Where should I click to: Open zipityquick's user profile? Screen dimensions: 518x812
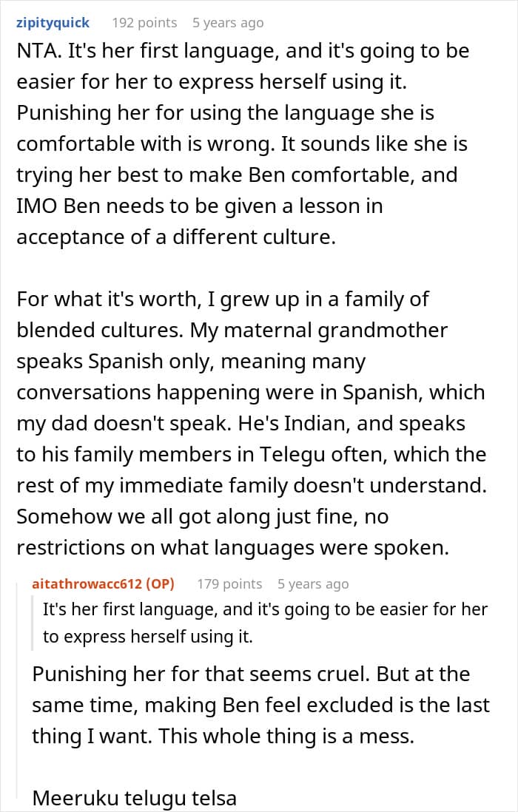(x=53, y=23)
